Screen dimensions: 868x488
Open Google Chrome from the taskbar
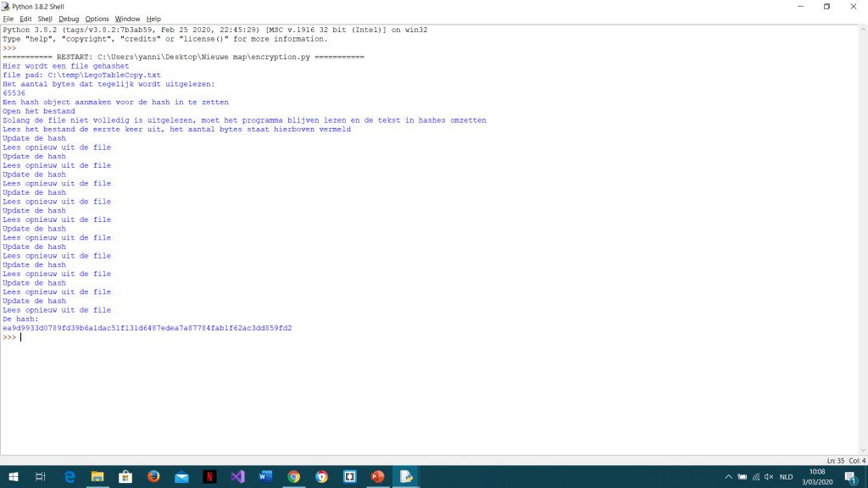[x=293, y=477]
